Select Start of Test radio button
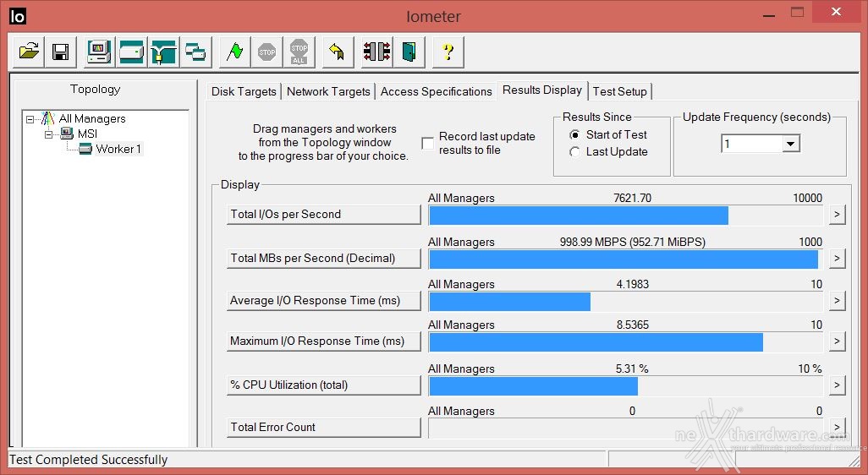 pos(575,135)
